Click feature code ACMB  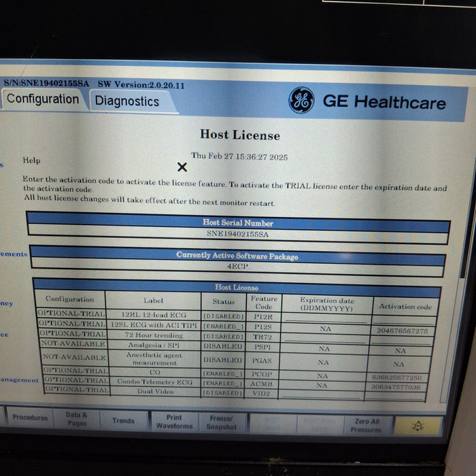[x=261, y=384]
